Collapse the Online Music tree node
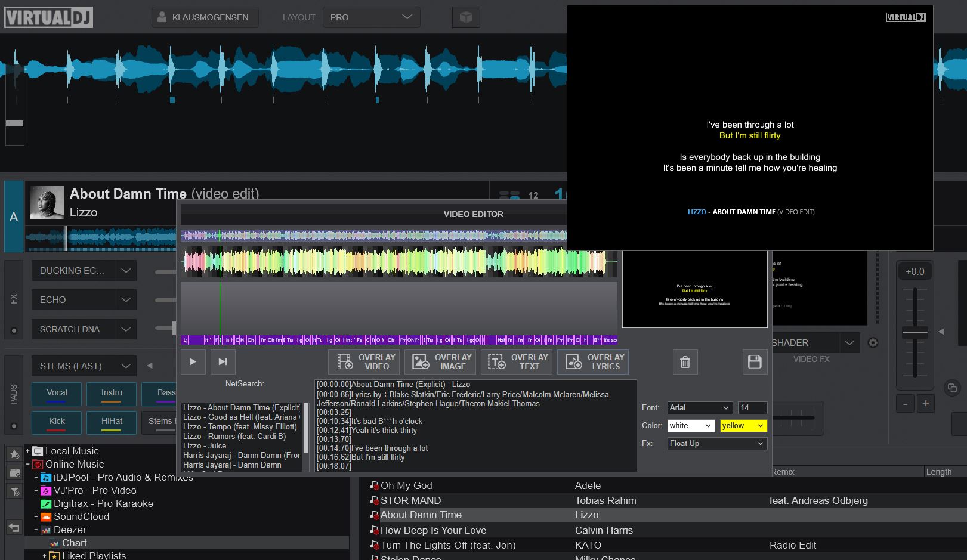The image size is (967, 560). tap(27, 464)
